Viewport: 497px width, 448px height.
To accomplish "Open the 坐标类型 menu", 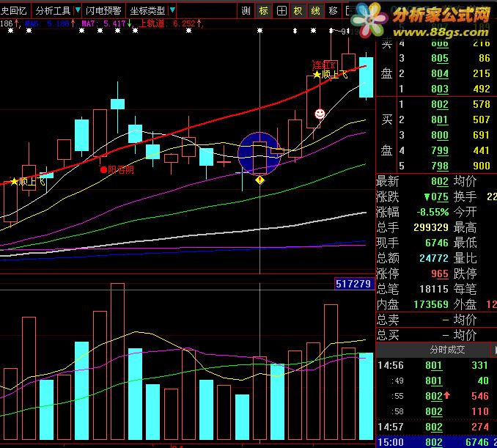I will 147,11.
